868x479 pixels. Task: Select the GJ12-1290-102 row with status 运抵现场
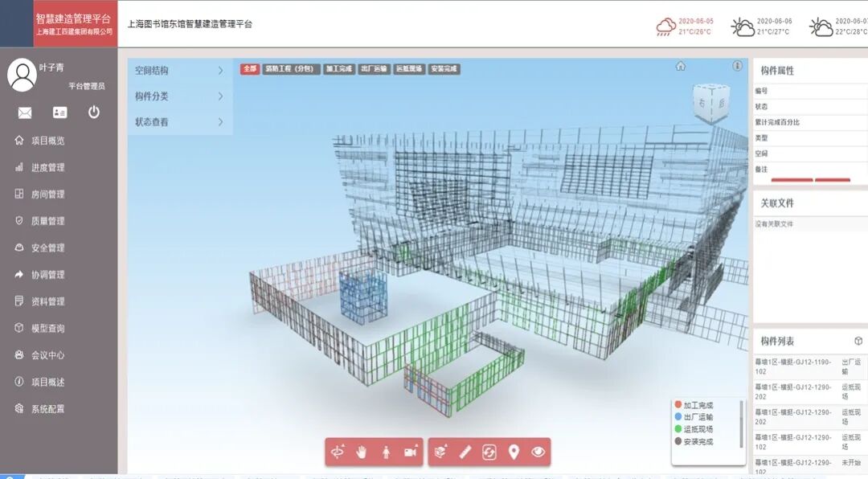point(810,442)
